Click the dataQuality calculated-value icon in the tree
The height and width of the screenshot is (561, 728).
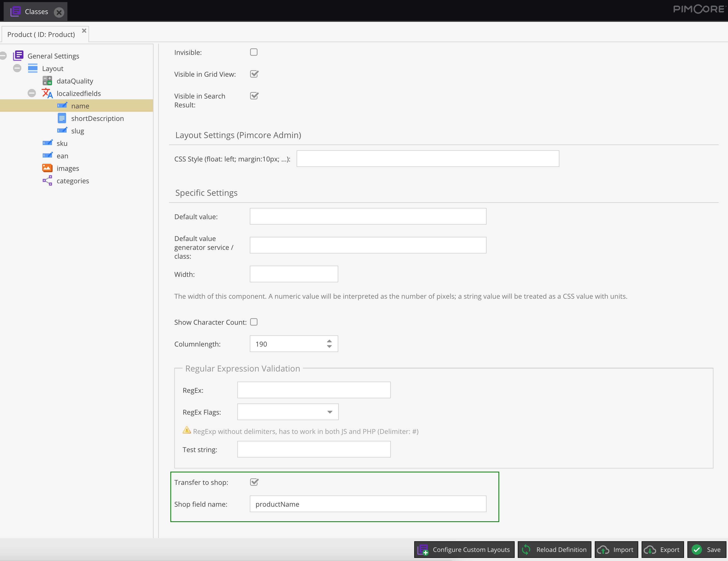click(x=47, y=81)
